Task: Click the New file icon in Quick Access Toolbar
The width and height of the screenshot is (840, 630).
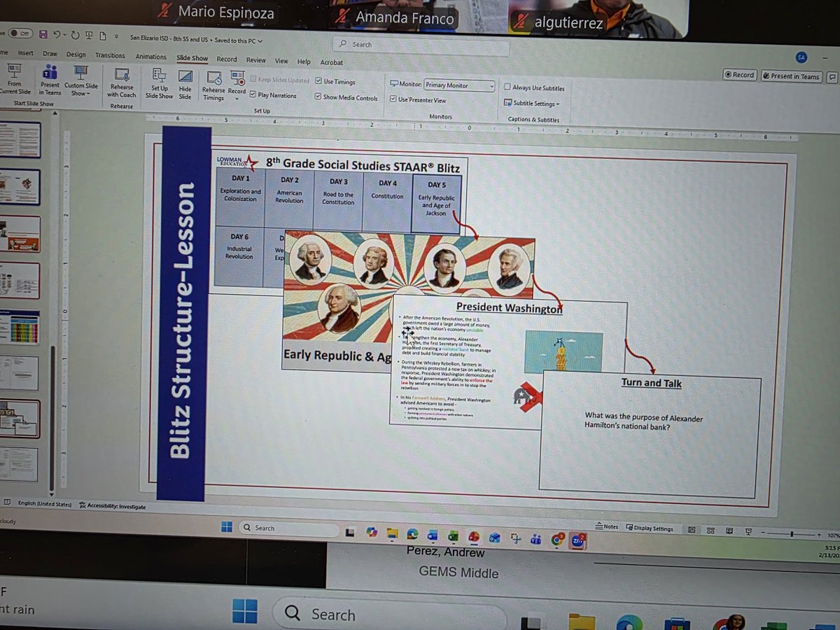Action: pyautogui.click(x=102, y=35)
